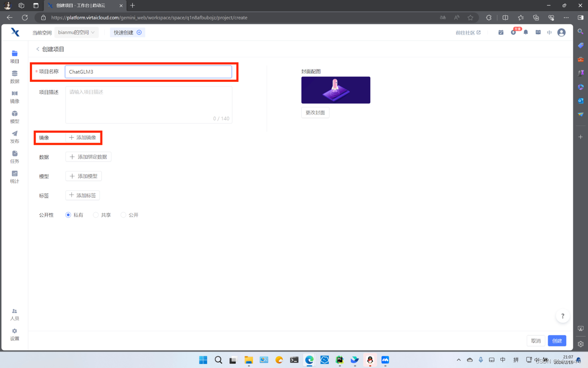Open the calendar check-in icon in header
588x368 pixels.
(501, 33)
